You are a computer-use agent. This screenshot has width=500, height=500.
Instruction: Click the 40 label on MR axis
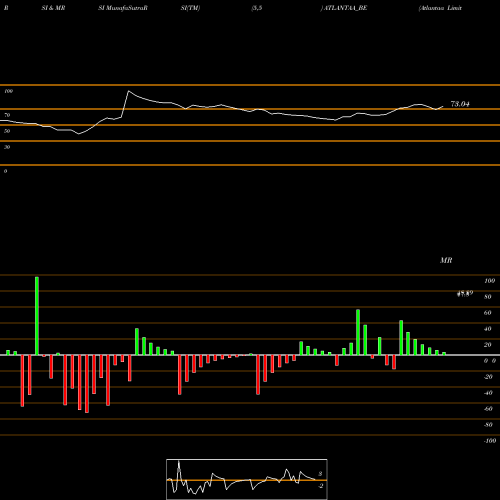[488, 329]
